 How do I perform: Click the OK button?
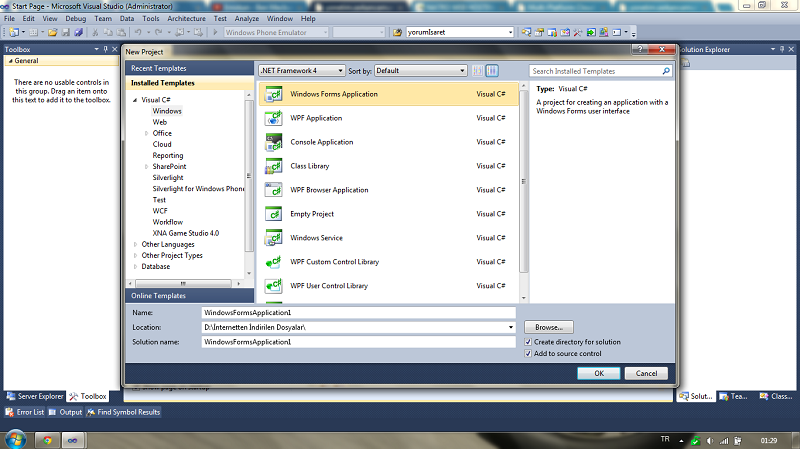(x=599, y=373)
